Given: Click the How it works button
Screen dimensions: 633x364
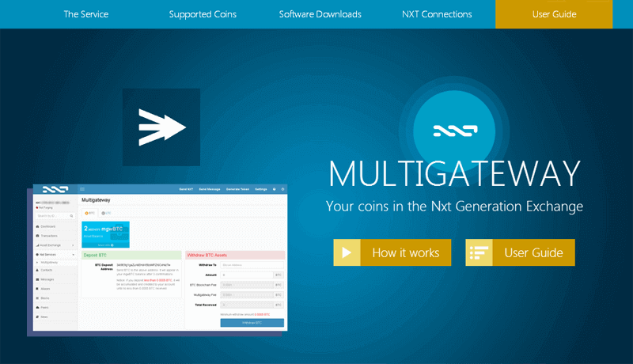Looking at the screenshot, I should coord(392,252).
